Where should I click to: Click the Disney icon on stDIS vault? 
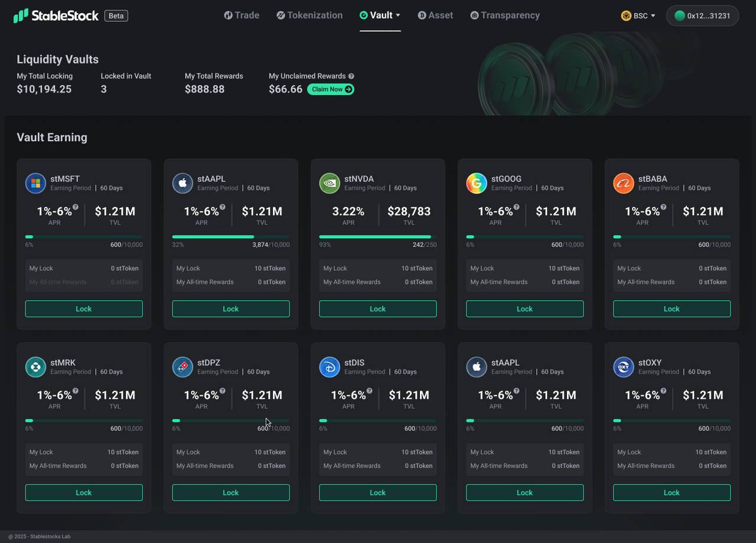330,367
